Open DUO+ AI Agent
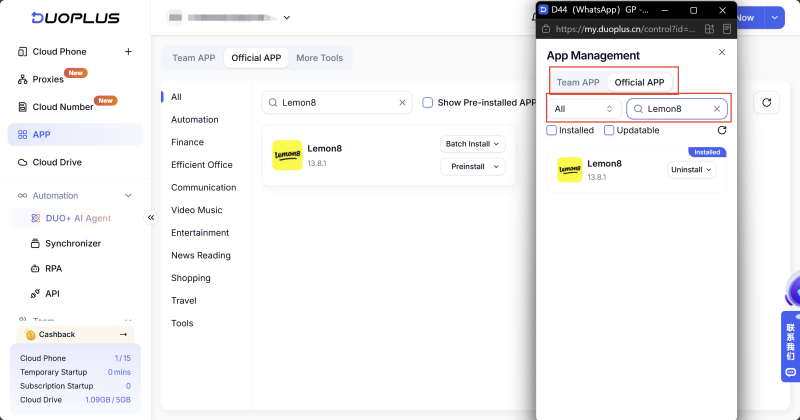The height and width of the screenshot is (420, 800). point(78,218)
